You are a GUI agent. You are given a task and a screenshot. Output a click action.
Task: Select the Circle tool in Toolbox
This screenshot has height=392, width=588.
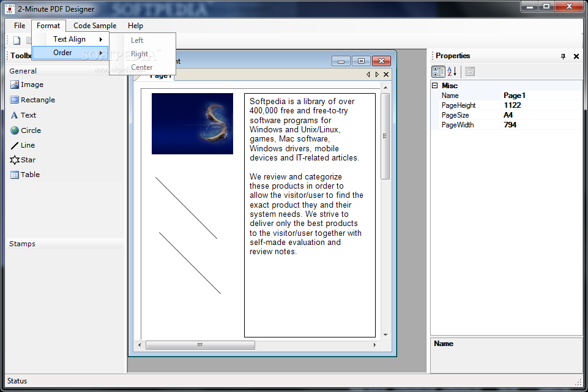pos(26,130)
